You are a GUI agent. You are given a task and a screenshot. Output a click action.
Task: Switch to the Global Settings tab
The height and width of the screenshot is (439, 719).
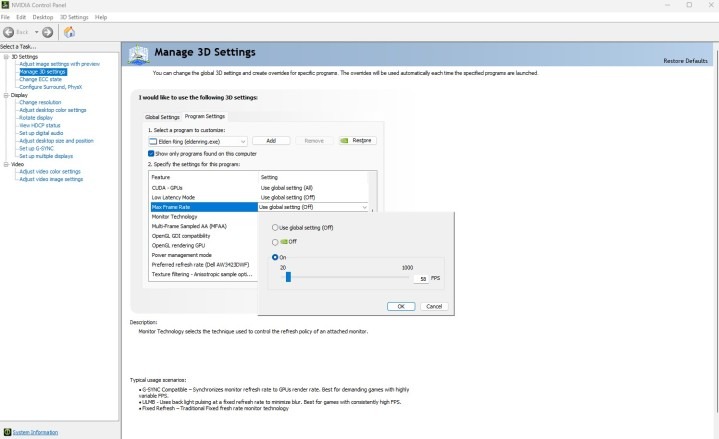(x=162, y=117)
